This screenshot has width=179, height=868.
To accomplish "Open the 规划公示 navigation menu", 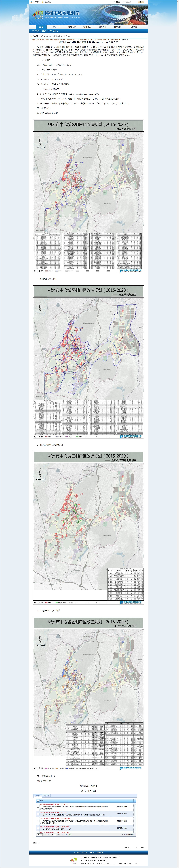I will 87,27.
